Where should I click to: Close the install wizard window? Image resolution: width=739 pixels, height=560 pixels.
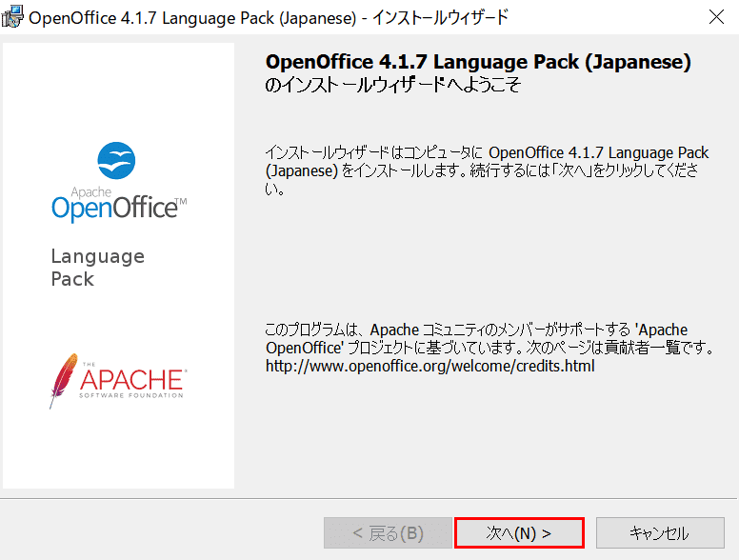tap(716, 17)
